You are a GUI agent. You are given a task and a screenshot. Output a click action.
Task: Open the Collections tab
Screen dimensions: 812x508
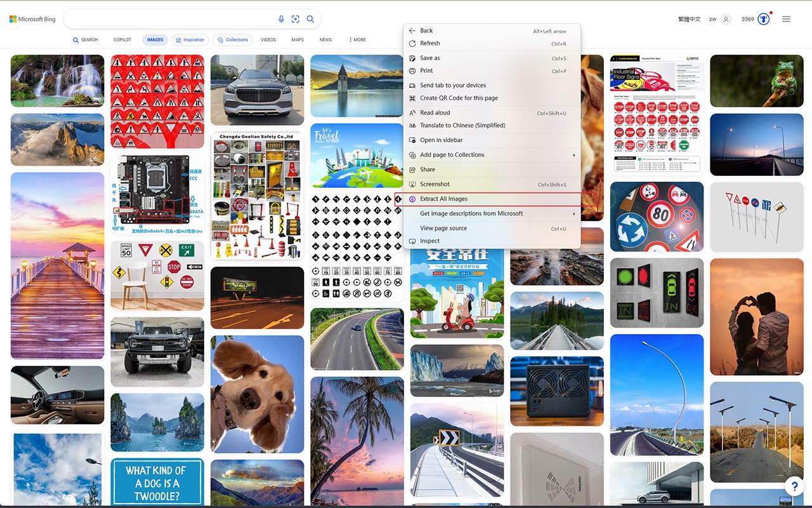233,39
